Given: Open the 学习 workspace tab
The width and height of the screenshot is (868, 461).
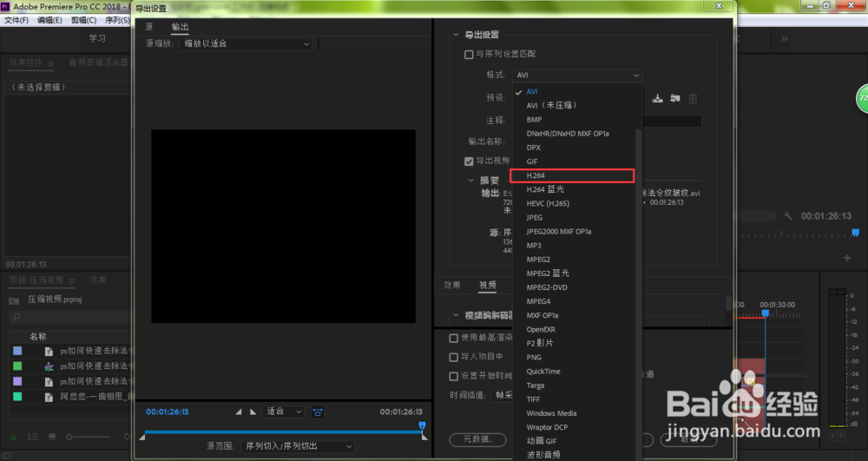Looking at the screenshot, I should pyautogui.click(x=97, y=38).
